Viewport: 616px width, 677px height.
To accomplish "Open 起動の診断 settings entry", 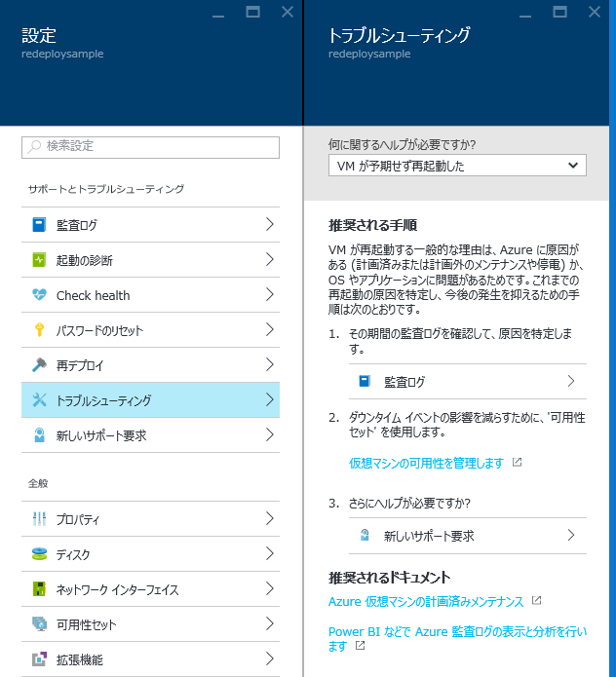I will coord(150,260).
